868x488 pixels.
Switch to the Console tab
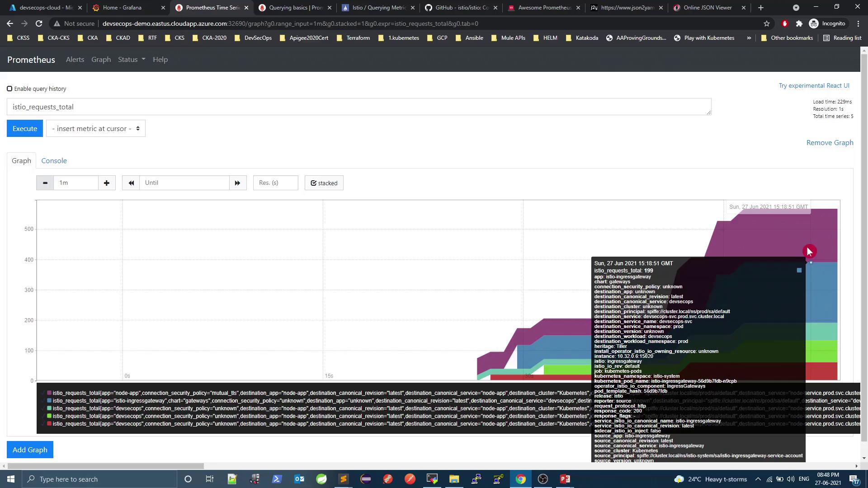54,161
